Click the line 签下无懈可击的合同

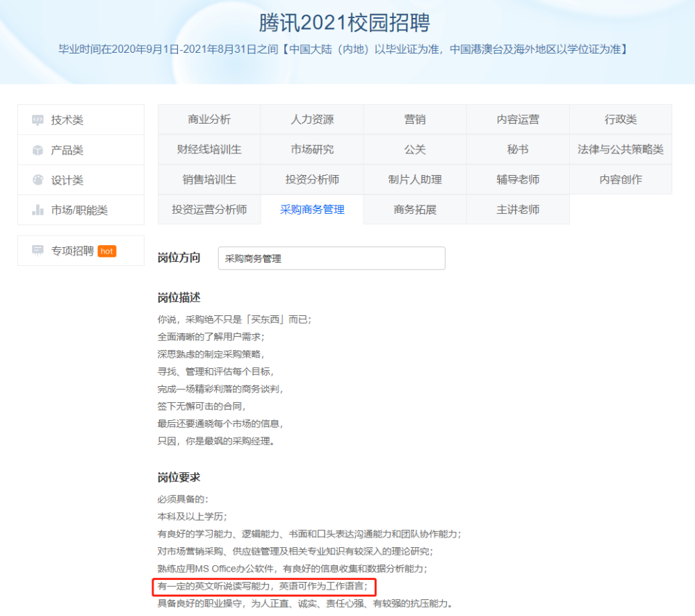(202, 406)
